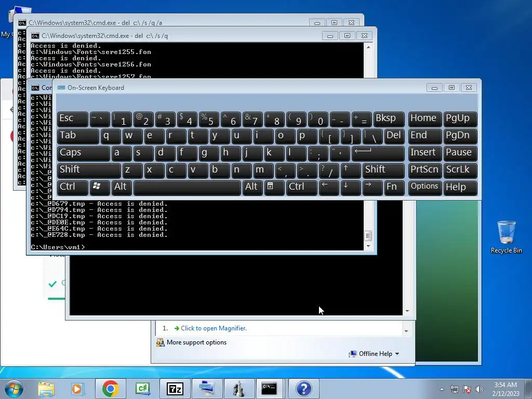Click the volume speaker tray icon
The image size is (532, 399).
[x=479, y=389]
